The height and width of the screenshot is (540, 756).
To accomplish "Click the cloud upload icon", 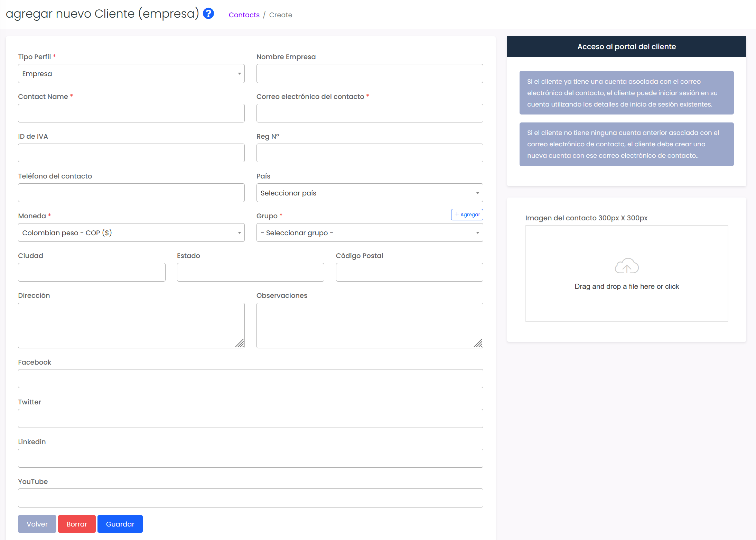I will (626, 266).
